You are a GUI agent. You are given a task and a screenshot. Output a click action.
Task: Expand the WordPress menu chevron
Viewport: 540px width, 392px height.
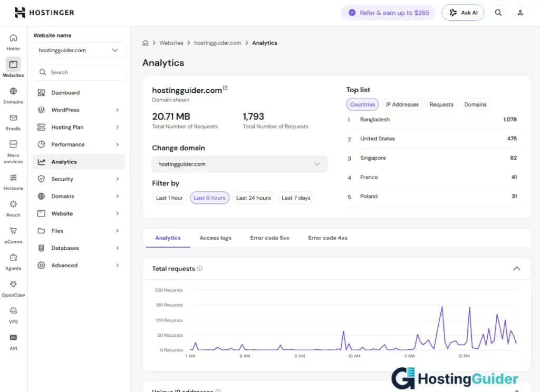[118, 110]
